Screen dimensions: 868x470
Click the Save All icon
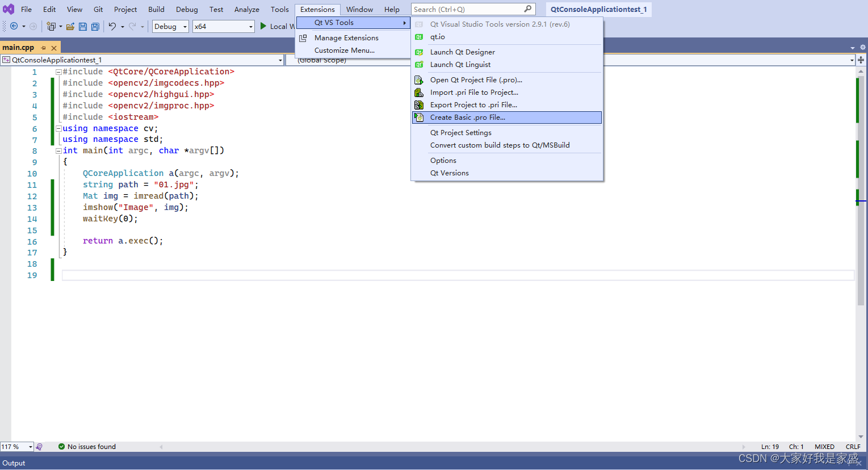95,26
